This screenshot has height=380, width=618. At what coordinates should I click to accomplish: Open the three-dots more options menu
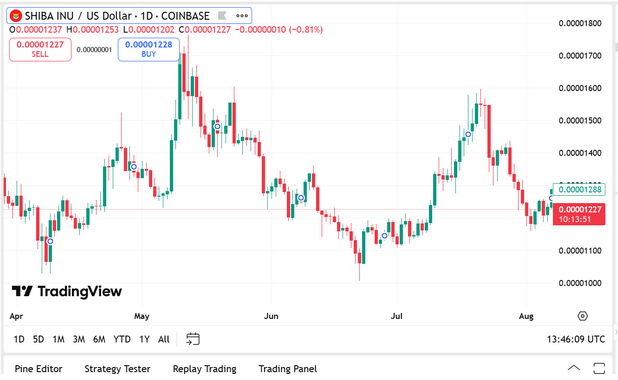click(x=242, y=16)
